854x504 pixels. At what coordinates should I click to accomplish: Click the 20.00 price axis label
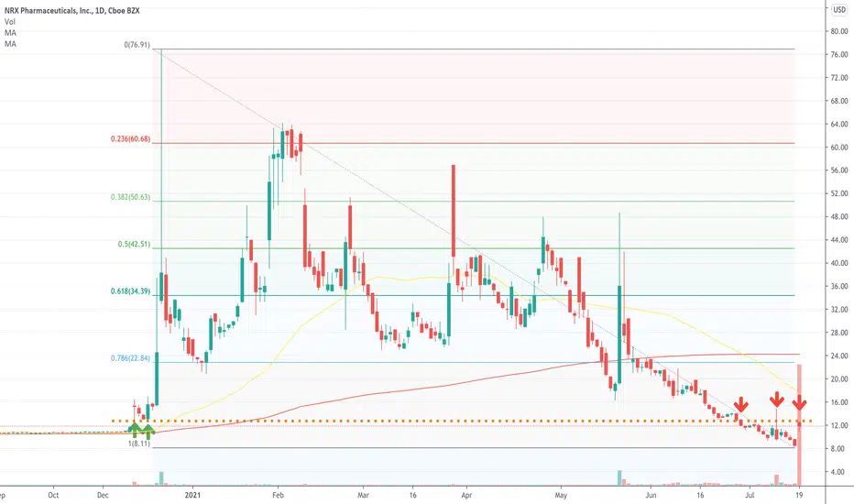coord(838,379)
